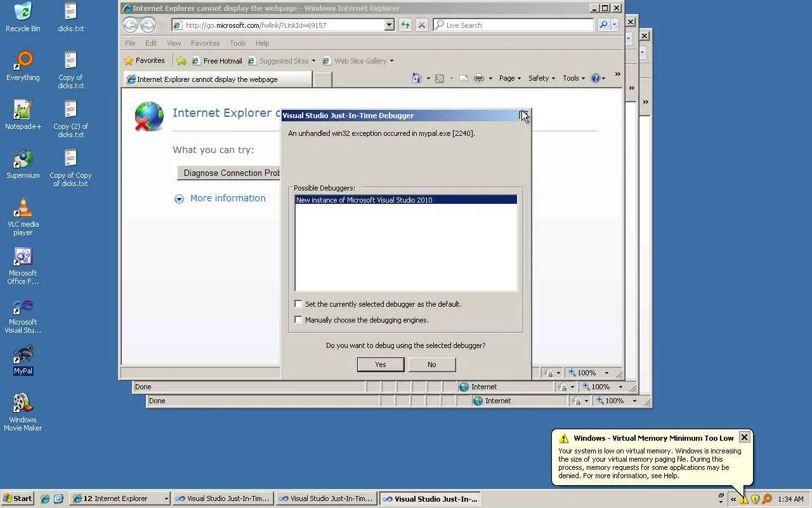The height and width of the screenshot is (508, 812).
Task: Click the 100% zoom level in IE status bar
Action: [x=588, y=373]
